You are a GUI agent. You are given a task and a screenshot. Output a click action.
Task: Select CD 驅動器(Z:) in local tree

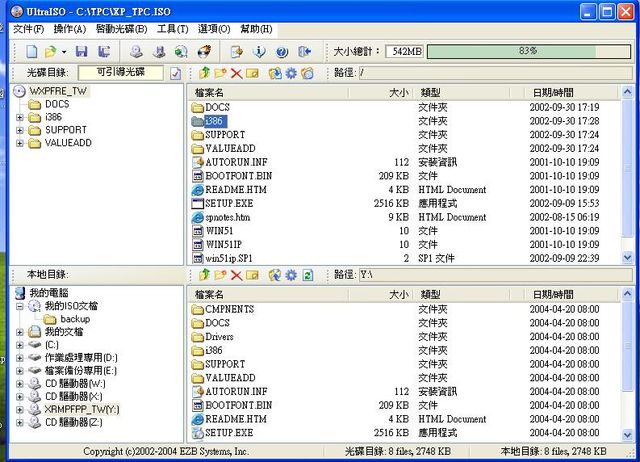(73, 422)
